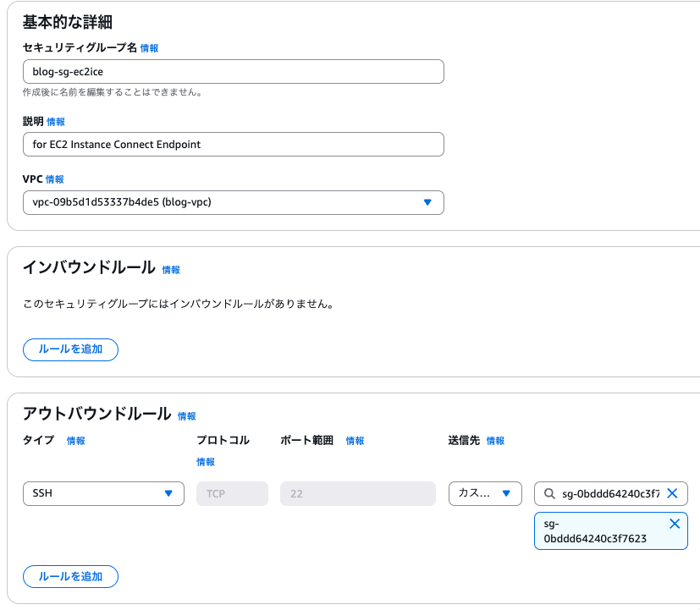Viewport: 700px width, 610px height.
Task: Expand the SSH type dropdown
Action: pos(103,493)
